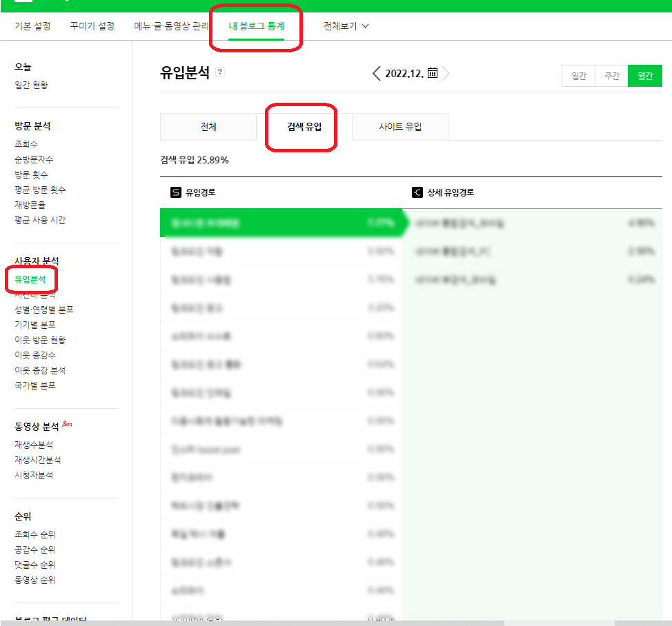
Task: Open 일간 현황 in the sidebar
Action: (31, 85)
